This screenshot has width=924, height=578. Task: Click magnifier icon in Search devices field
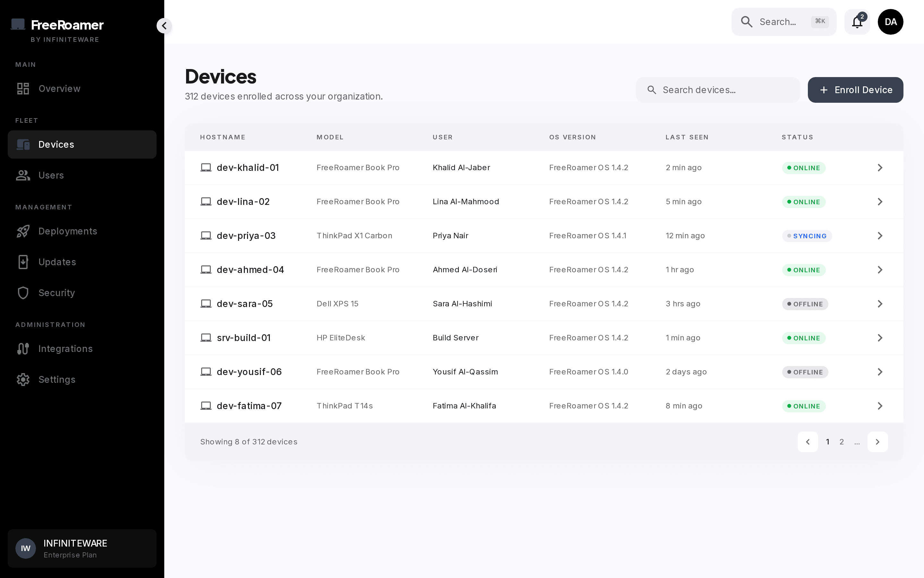(x=652, y=90)
